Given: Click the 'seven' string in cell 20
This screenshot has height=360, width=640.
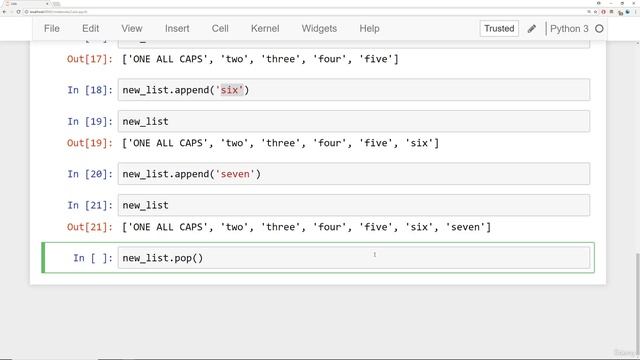Looking at the screenshot, I should [235, 174].
